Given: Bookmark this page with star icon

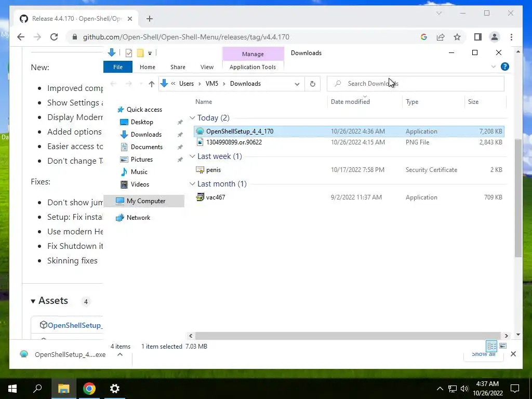Looking at the screenshot, I should pyautogui.click(x=457, y=37).
